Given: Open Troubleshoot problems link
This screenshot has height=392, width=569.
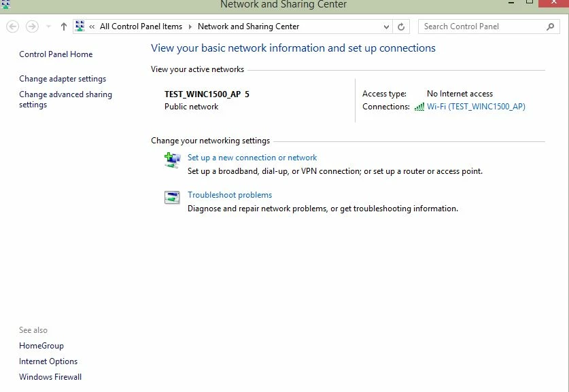Looking at the screenshot, I should (230, 195).
